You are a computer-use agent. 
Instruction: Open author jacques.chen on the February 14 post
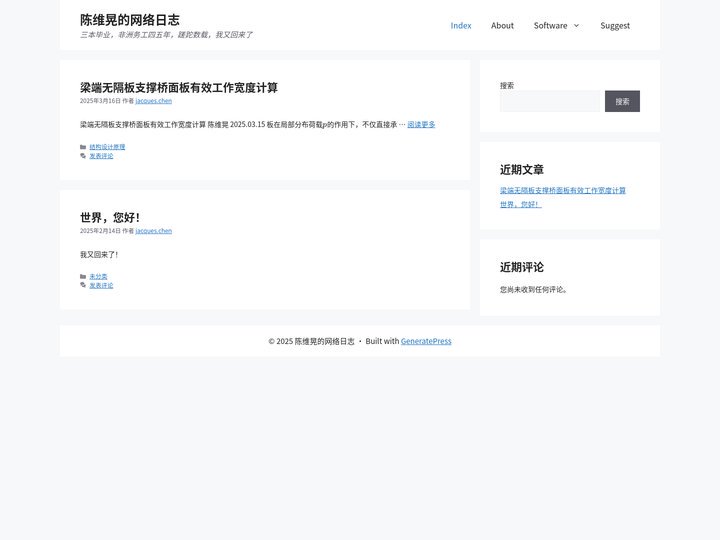click(153, 231)
